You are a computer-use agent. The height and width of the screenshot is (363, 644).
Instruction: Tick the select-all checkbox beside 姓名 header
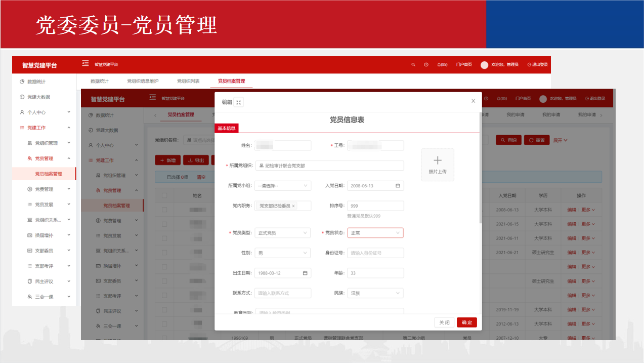pyautogui.click(x=164, y=195)
